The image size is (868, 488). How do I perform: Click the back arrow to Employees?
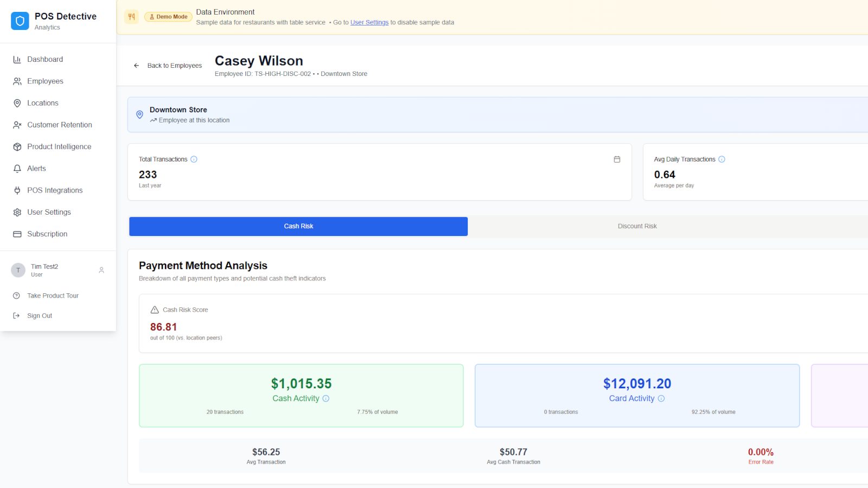coord(137,66)
